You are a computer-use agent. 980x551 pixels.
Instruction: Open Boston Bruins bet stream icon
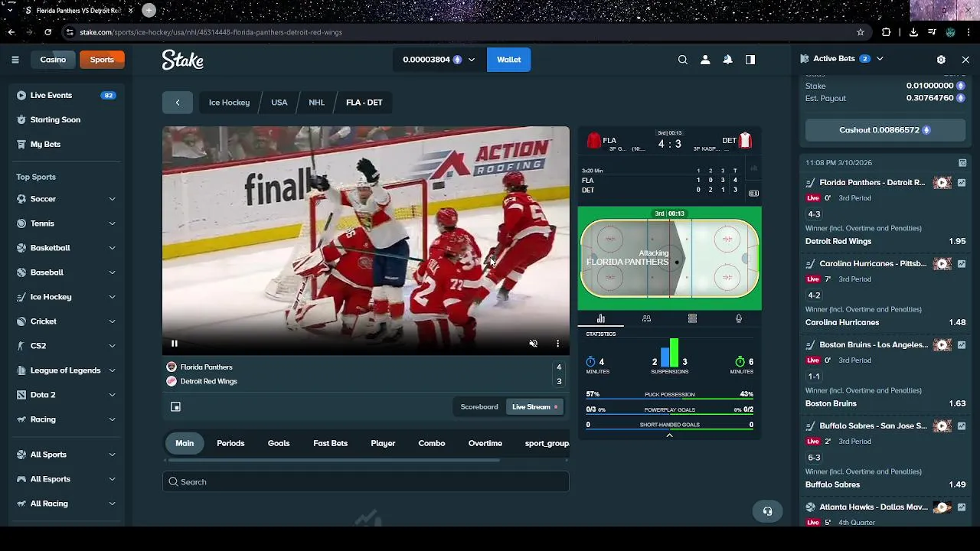pos(942,345)
